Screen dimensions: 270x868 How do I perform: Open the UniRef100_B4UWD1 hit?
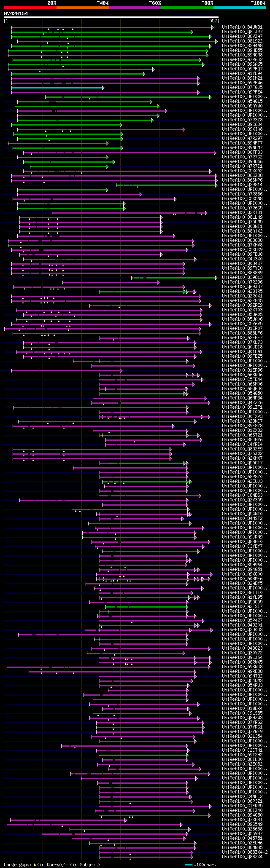point(242,27)
